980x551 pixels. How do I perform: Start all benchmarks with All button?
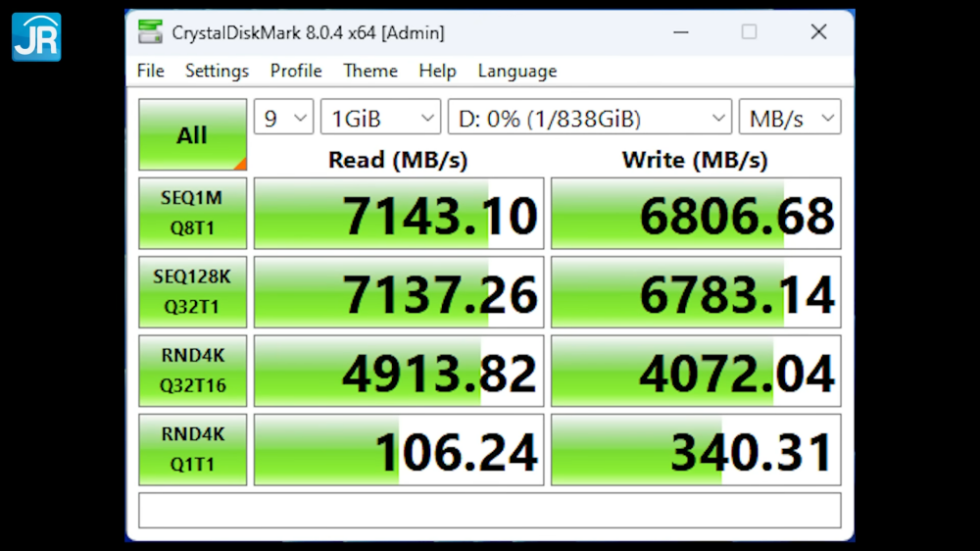coord(192,135)
